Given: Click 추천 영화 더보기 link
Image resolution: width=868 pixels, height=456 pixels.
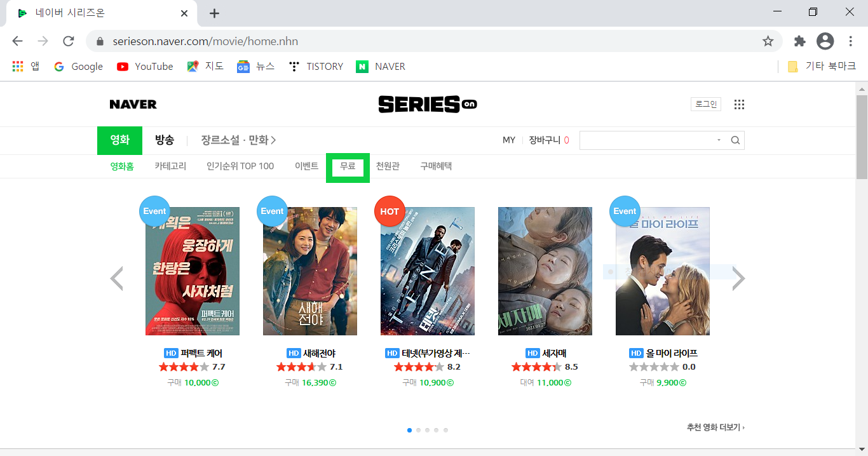Looking at the screenshot, I should coord(715,427).
